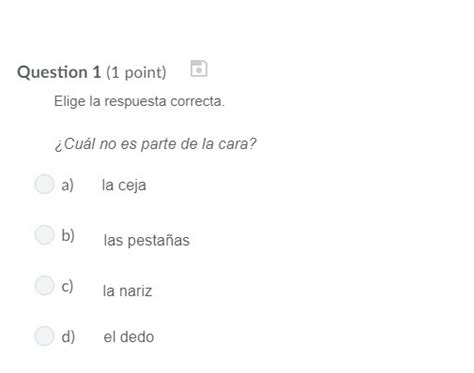
Task: Select radio button for option c
Action: pos(45,285)
